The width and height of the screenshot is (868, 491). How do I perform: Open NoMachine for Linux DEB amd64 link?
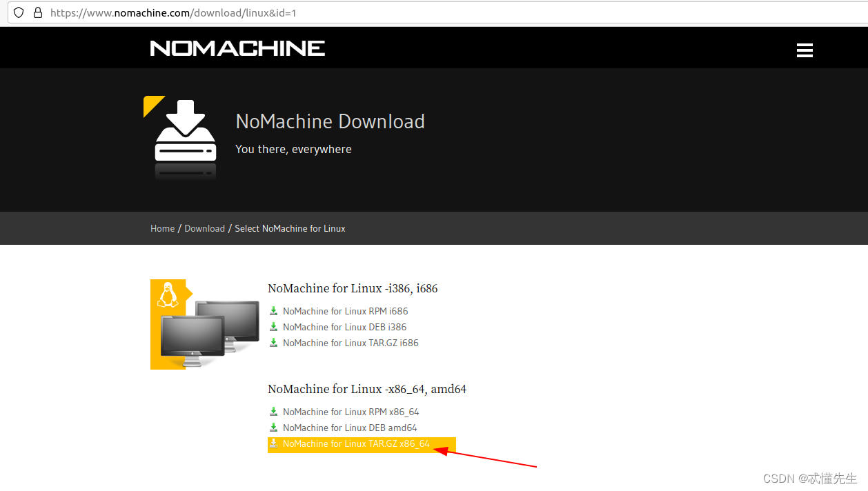point(350,428)
